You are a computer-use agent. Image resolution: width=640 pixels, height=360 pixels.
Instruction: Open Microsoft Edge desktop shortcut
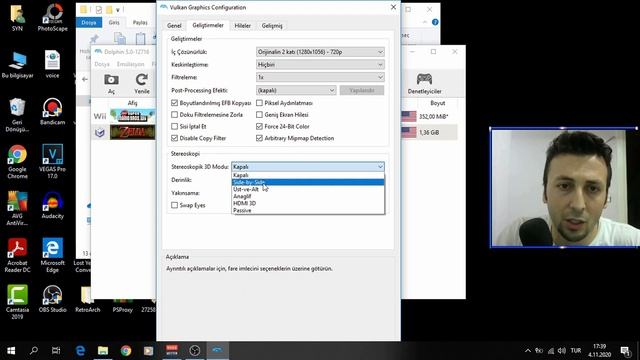coord(52,256)
